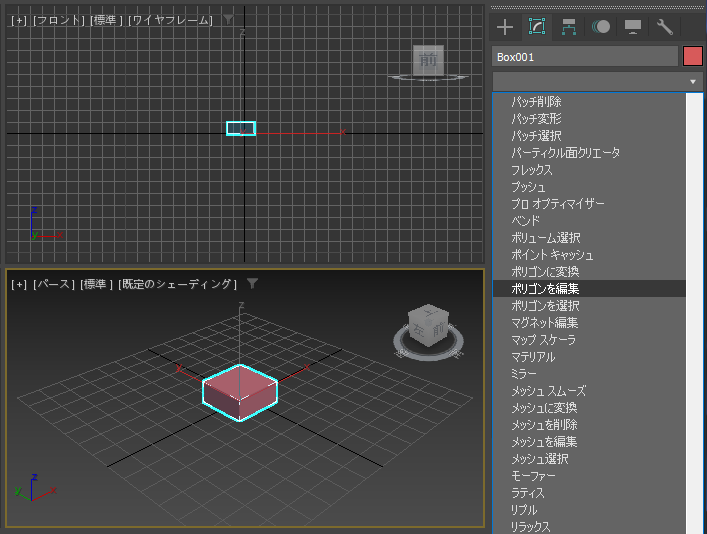
Task: Pick メッシュ スムーズ from the list
Action: coord(589,391)
